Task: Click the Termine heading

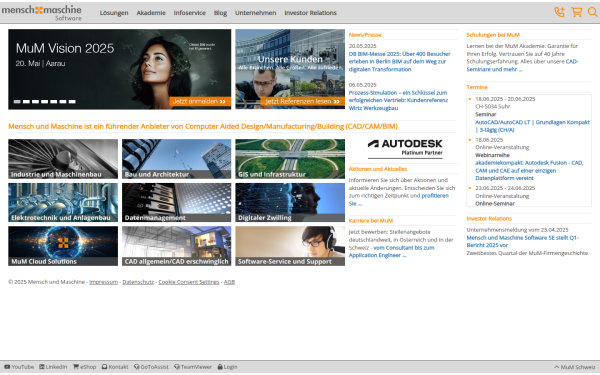Action: pyautogui.click(x=477, y=87)
